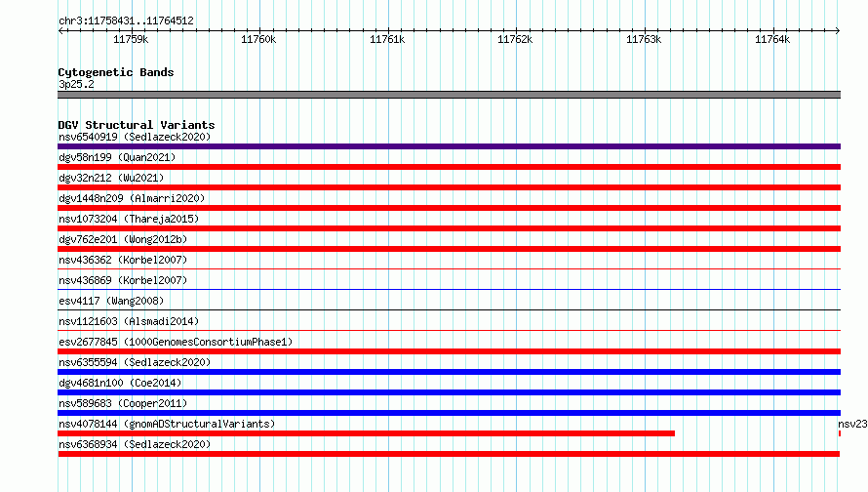Click the nsv6540919 (Sedlazeck2020) variant label
Screen dimensions: 868x492
click(135, 137)
